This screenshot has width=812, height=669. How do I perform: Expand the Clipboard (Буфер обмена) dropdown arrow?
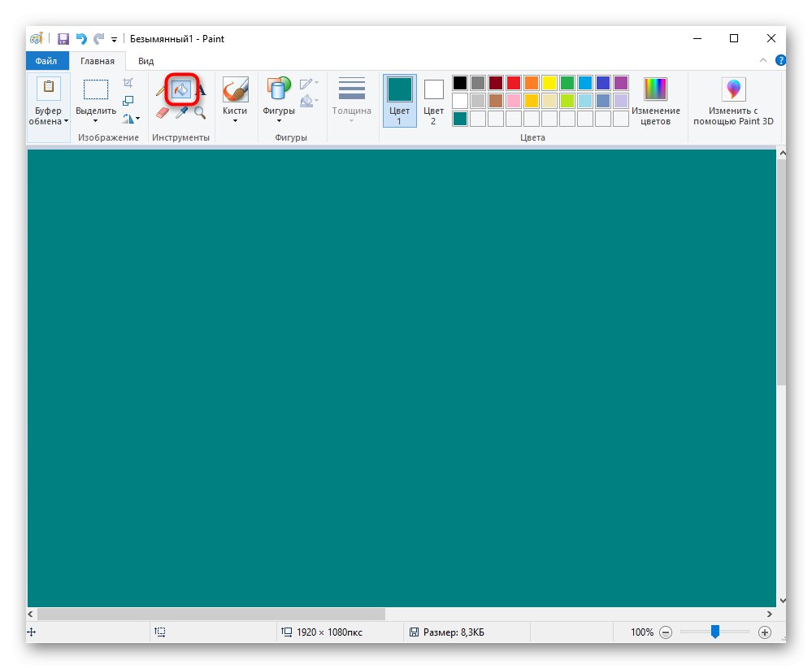(67, 121)
